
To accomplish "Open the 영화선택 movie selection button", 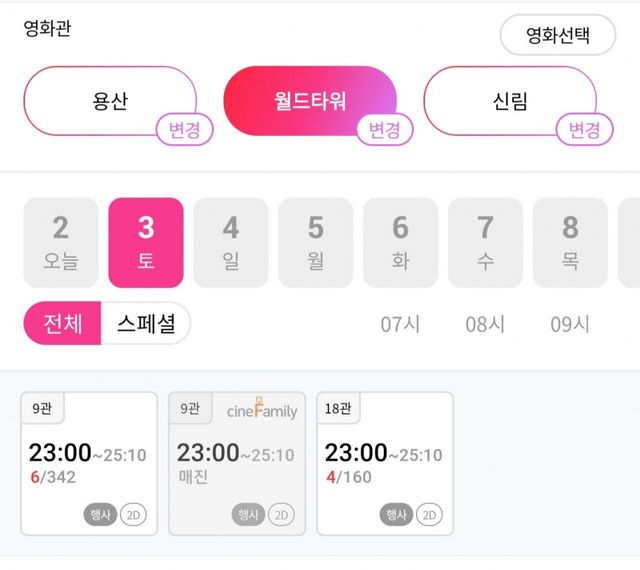I will [x=558, y=37].
